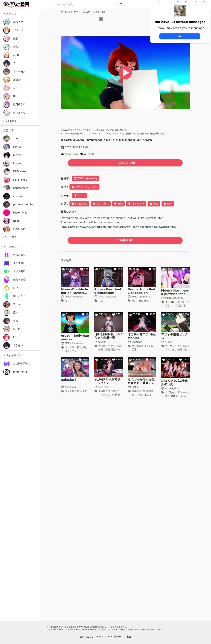This screenshot has height=644, width=211.
Task: Select 鹿島 avatar in popular characters
Action: tap(7, 39)
